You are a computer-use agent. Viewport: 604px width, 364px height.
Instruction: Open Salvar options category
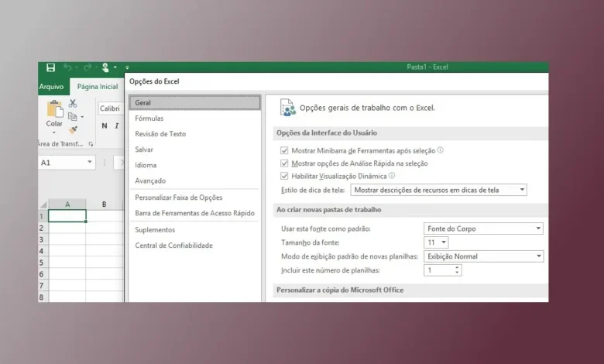tap(195, 149)
